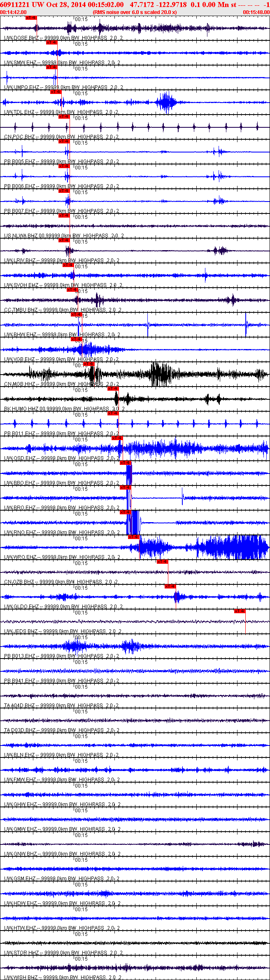This screenshot has height=980, width=270.
Task: Click the origin time 00:15:02.00
Action: 105,5
